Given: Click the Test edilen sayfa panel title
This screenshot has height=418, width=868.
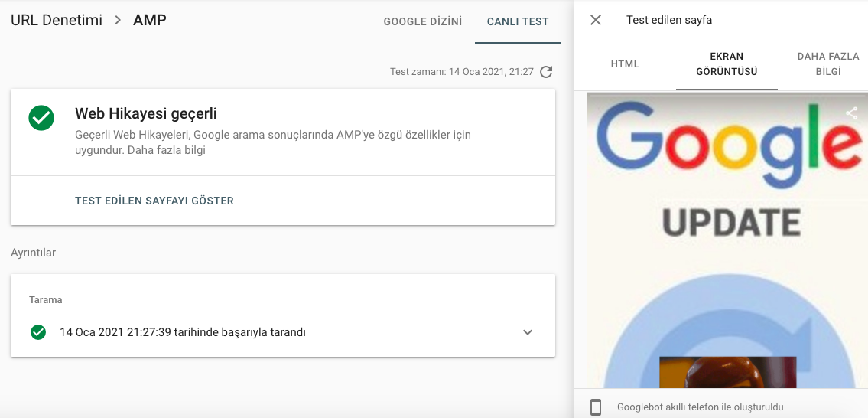Looking at the screenshot, I should click(x=668, y=21).
